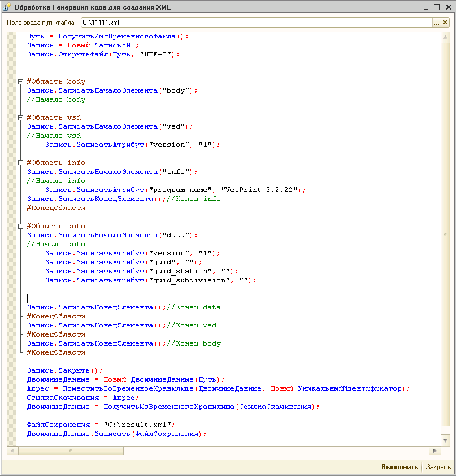This screenshot has height=476, width=457.
Task: Click the form icon in the title bar
Action: pyautogui.click(x=7, y=7)
